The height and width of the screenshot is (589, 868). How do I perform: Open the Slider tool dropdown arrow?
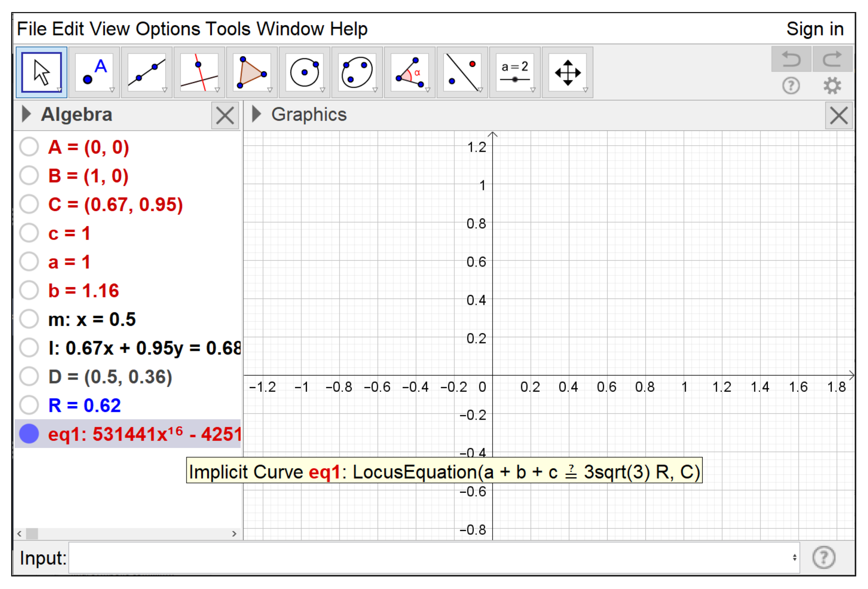533,90
